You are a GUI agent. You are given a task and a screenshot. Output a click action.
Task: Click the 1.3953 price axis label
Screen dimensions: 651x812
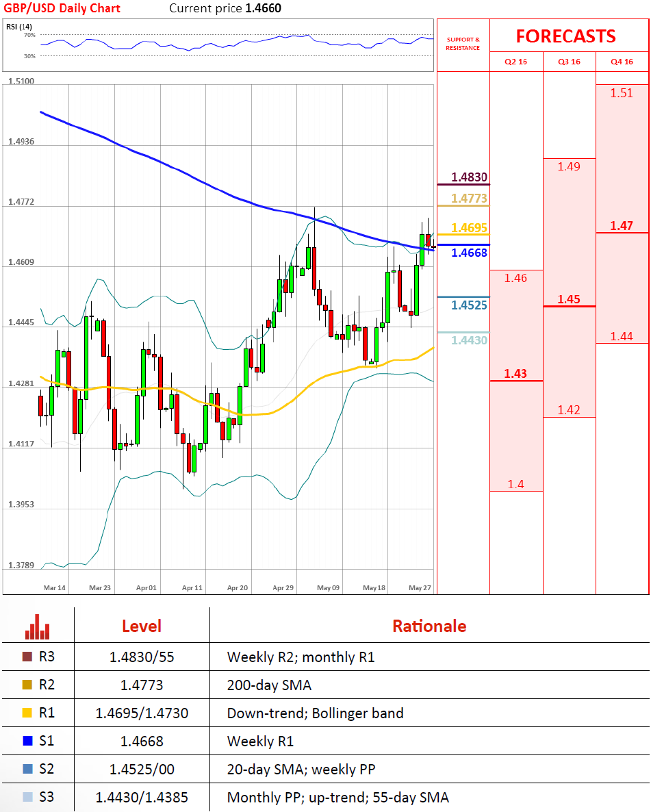pos(21,505)
